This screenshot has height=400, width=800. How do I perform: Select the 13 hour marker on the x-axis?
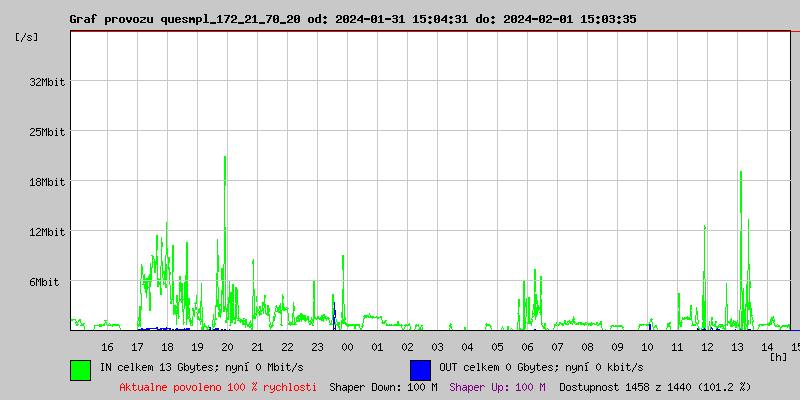click(737, 347)
